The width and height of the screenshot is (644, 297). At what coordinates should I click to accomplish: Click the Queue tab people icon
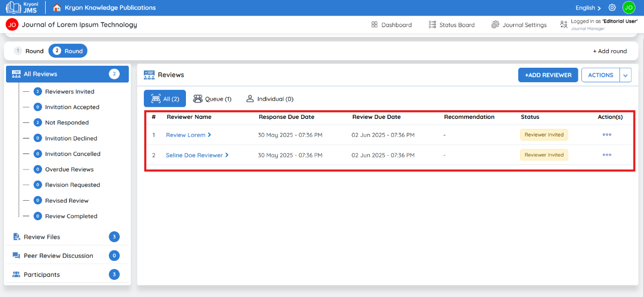(198, 99)
